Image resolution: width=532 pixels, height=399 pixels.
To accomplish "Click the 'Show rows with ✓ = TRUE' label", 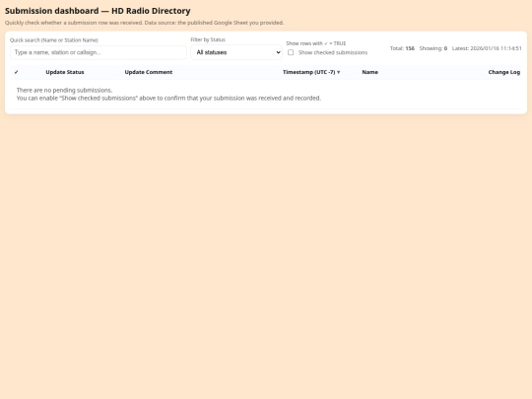I will (x=316, y=43).
